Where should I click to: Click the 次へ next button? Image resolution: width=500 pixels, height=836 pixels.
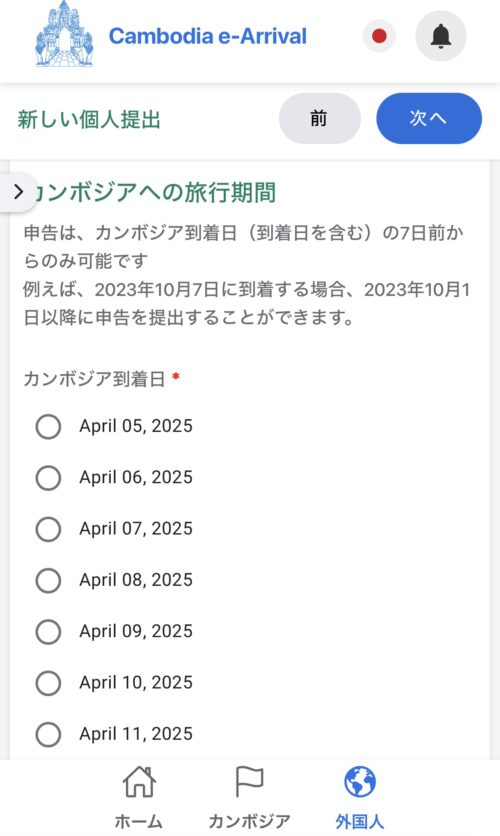pyautogui.click(x=429, y=118)
